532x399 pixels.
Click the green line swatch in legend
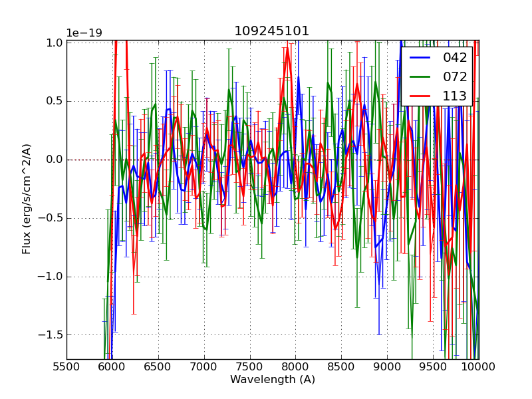(422, 77)
